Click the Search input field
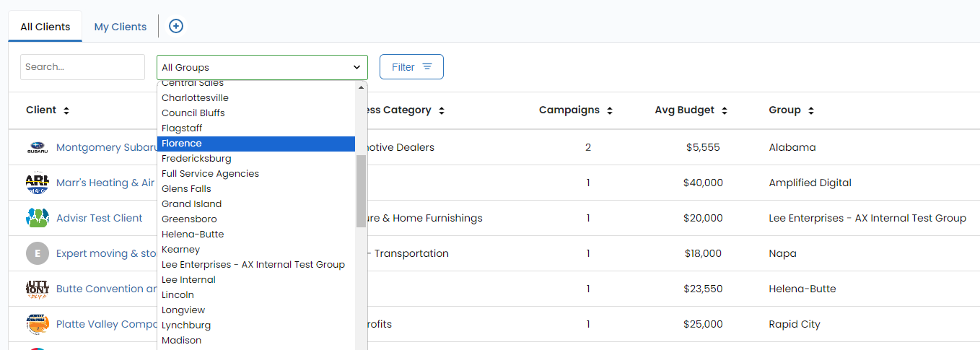The height and width of the screenshot is (350, 980). 82,67
